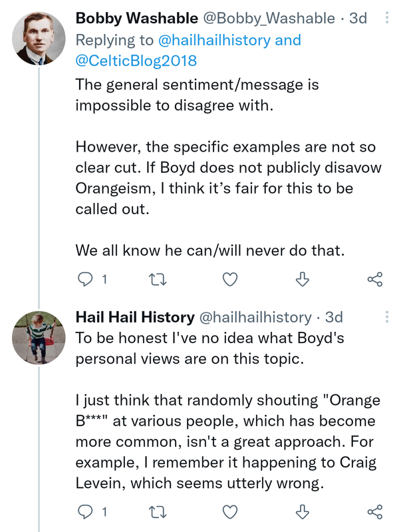Open the @CelticBlog2018 mention link
407x532 pixels.
136,61
